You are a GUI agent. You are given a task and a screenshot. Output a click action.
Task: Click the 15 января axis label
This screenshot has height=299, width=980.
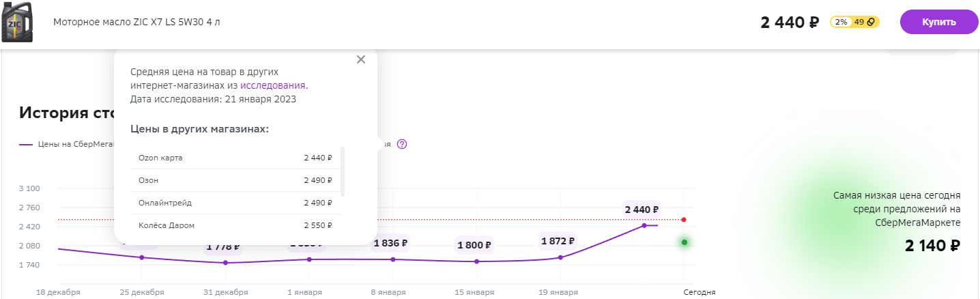pos(475,292)
